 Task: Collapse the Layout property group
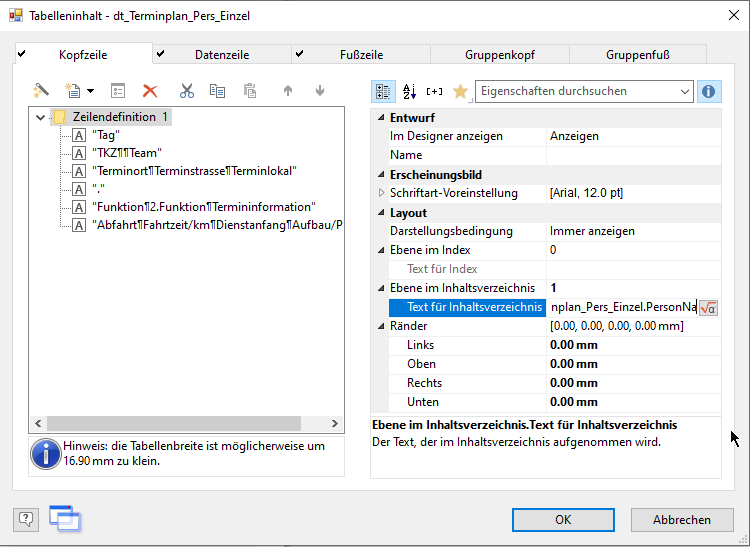[x=381, y=212]
